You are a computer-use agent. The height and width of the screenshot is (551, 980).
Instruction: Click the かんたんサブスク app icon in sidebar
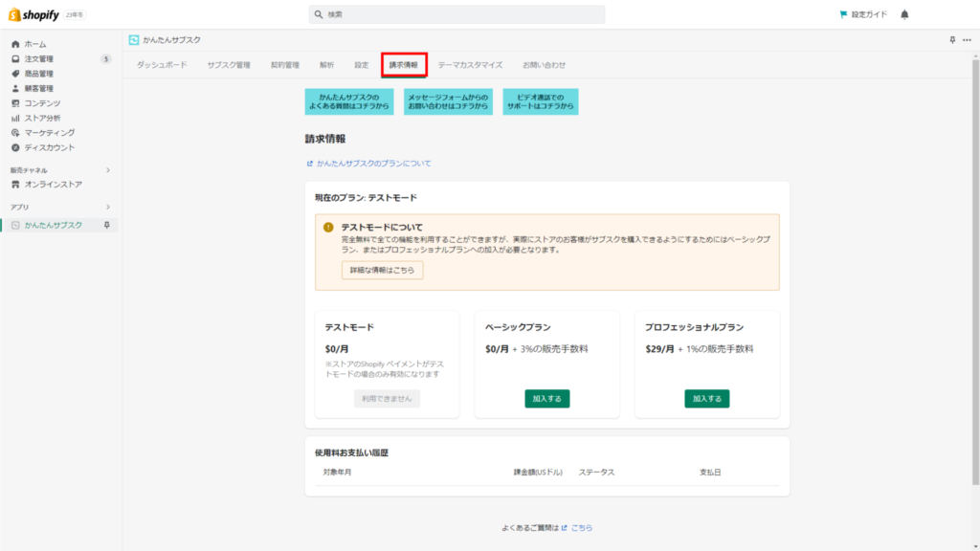[x=15, y=225]
